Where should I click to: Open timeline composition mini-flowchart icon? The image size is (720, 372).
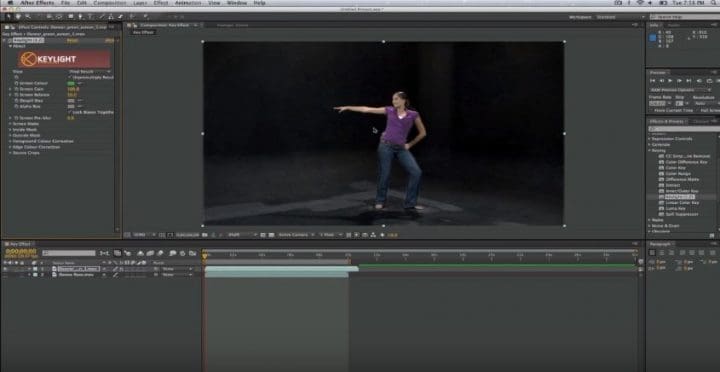click(105, 253)
